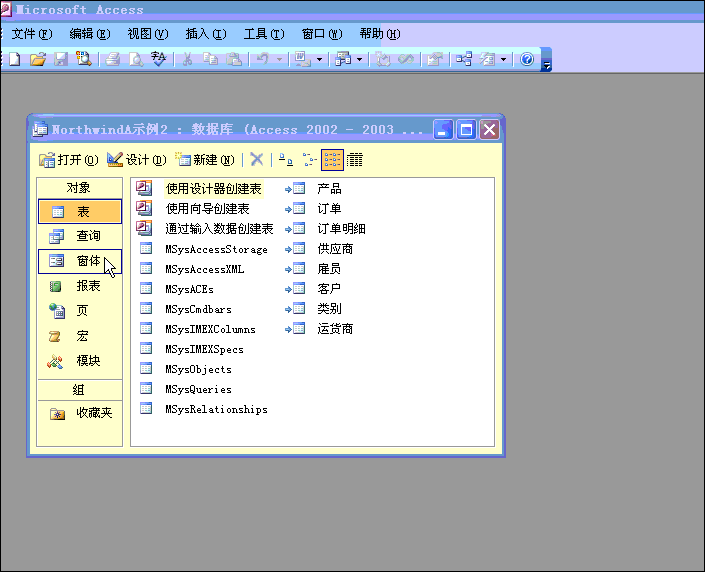Open Properties from main toolbar
Screen dimensions: 705x572
click(x=435, y=59)
